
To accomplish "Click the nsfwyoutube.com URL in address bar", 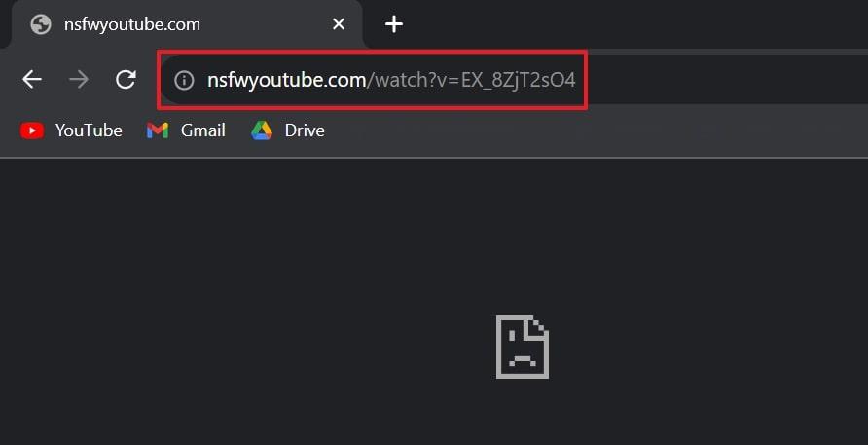I will 391,81.
